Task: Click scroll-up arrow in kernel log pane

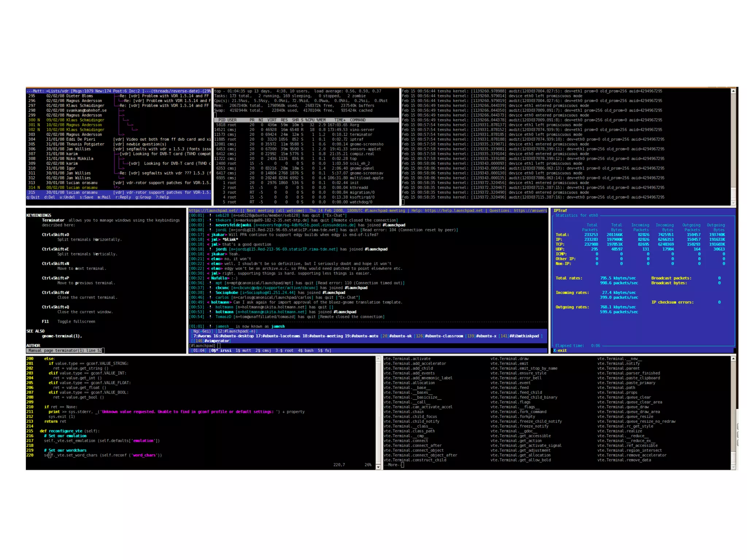Action: click(x=733, y=91)
